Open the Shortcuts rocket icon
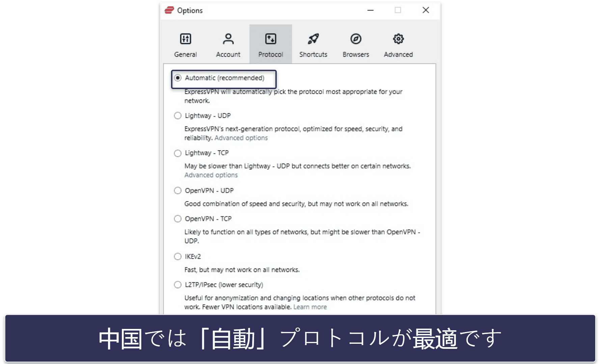The image size is (600, 364). point(313,39)
